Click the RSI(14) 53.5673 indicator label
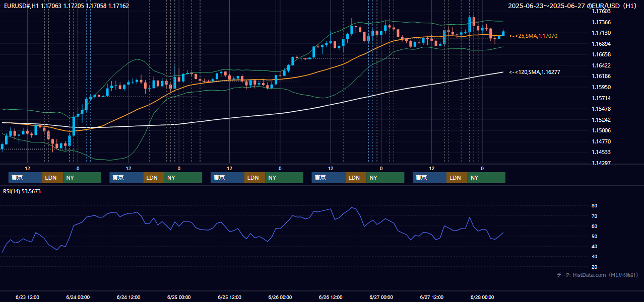The height and width of the screenshot is (302, 644). pyautogui.click(x=22, y=191)
